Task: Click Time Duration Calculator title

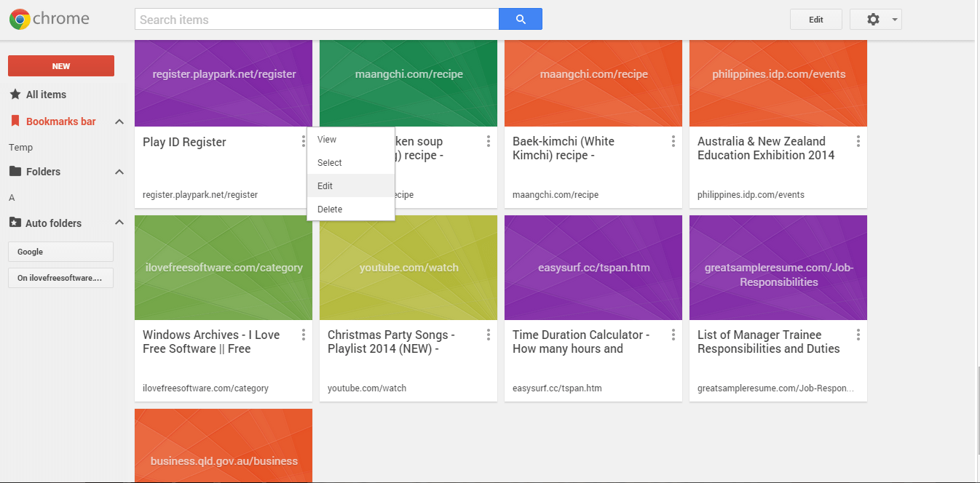Action: (x=581, y=342)
